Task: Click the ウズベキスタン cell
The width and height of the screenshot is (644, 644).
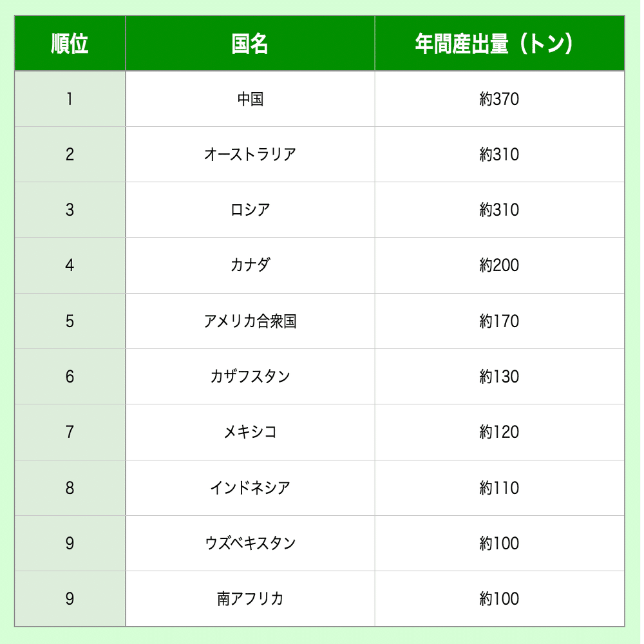Action: click(x=250, y=543)
